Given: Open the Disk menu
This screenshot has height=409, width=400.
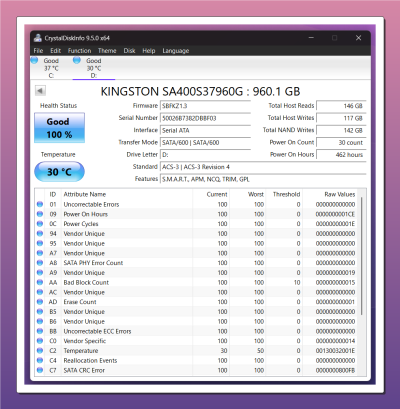Looking at the screenshot, I should point(129,51).
